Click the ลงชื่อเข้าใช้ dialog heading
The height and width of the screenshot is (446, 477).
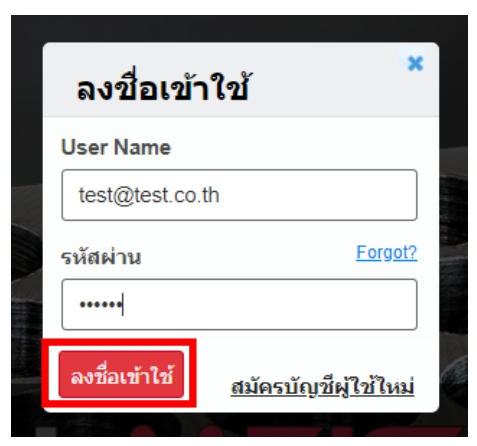point(163,87)
